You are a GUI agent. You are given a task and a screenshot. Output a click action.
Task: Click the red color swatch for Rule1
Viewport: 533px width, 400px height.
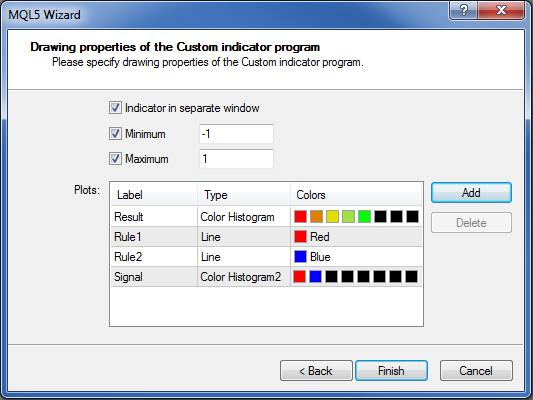point(300,237)
